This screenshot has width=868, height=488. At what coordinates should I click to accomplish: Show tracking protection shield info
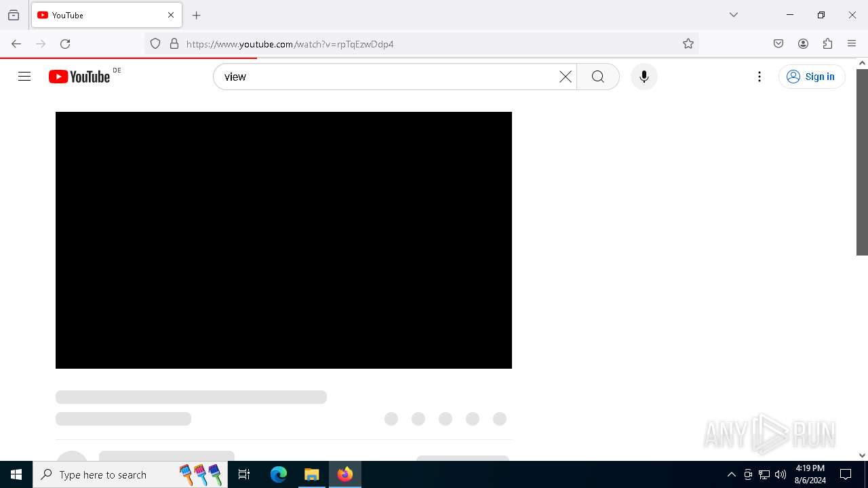click(x=155, y=44)
